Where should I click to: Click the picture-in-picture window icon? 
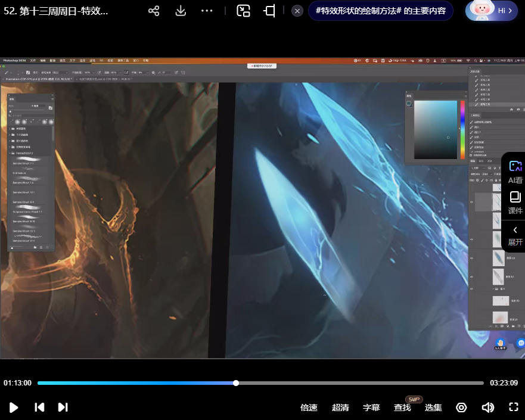243,11
